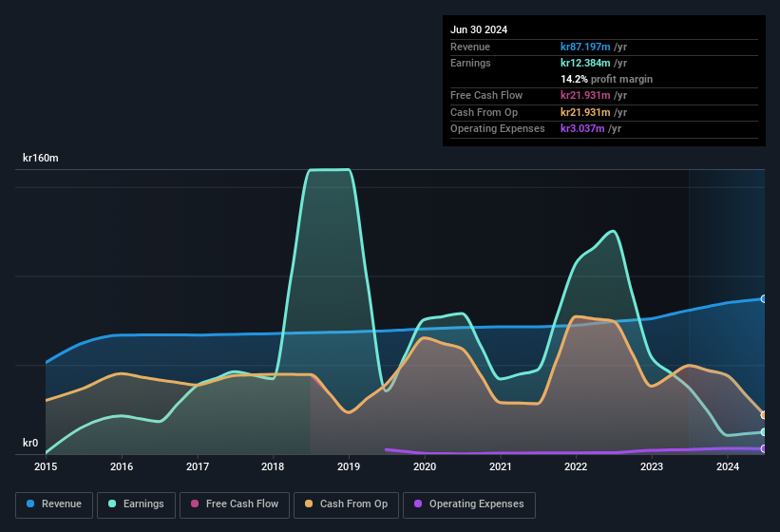Click the Operating Expenses endpoint marker
The width and height of the screenshot is (780, 532).
[764, 448]
